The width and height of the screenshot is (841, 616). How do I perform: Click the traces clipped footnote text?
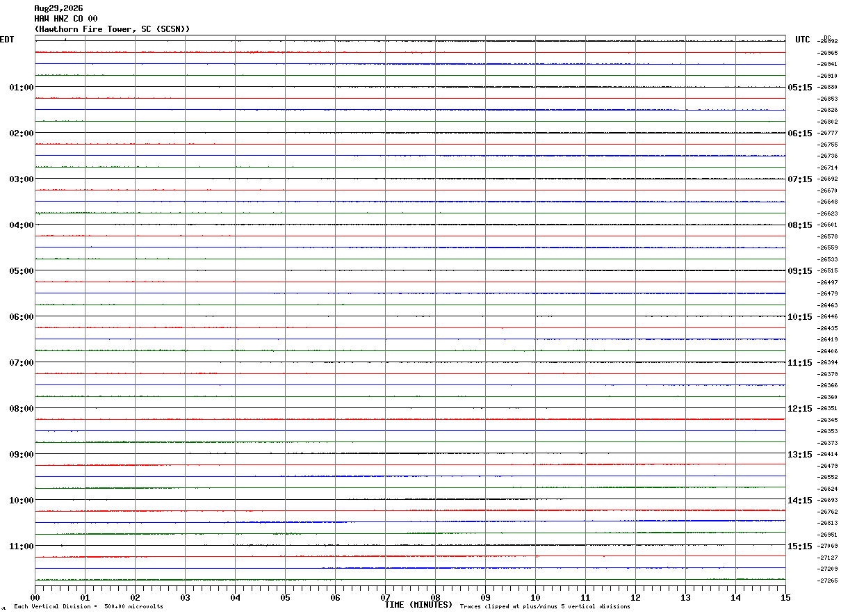(x=545, y=606)
